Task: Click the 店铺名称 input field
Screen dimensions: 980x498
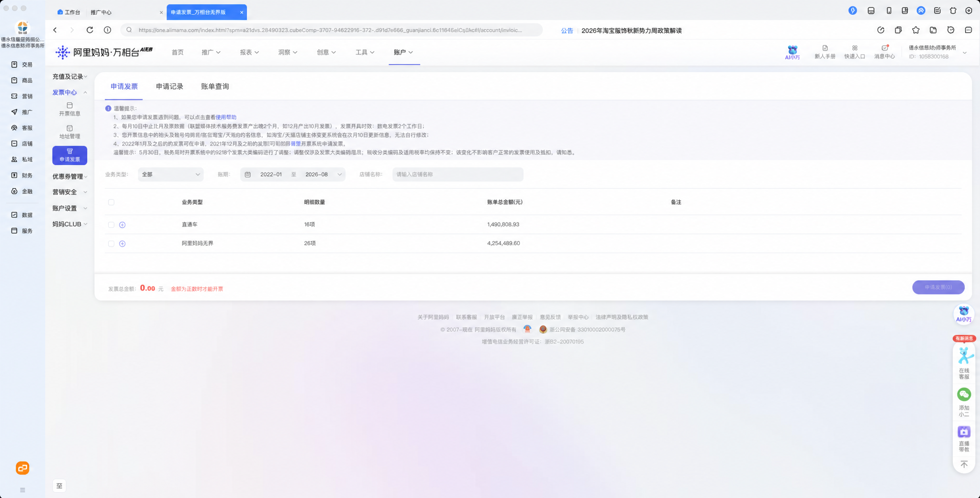Action: (x=457, y=174)
